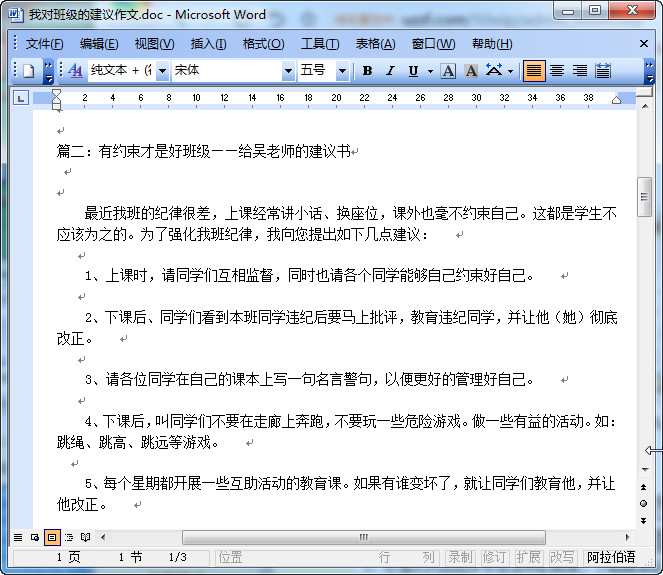Click the split box above vertical scrollbar
The image size is (663, 575).
[x=645, y=93]
